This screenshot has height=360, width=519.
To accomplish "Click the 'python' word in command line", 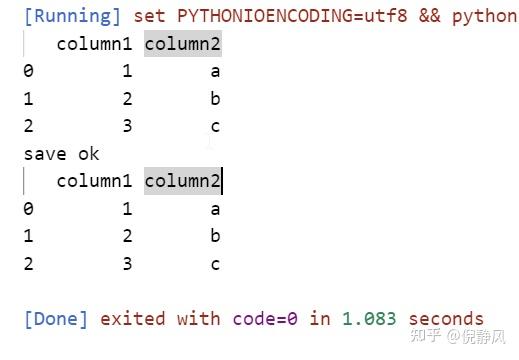I will click(485, 17).
